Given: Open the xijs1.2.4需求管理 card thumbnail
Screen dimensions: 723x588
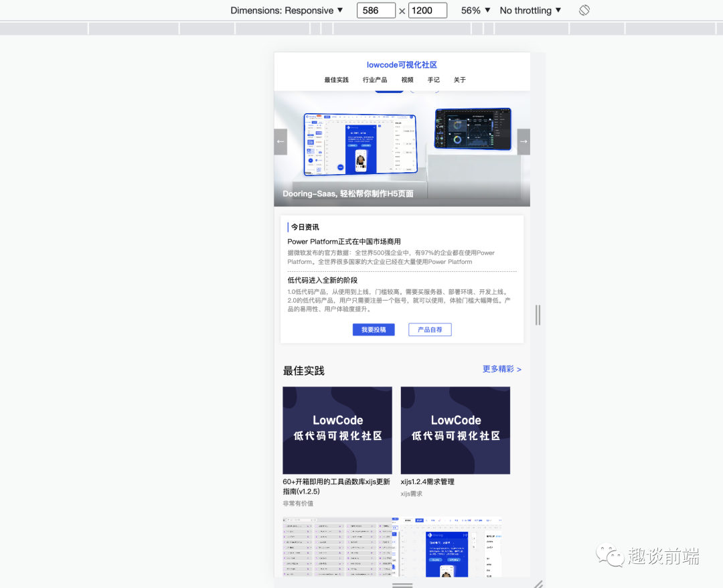Looking at the screenshot, I should click(456, 430).
